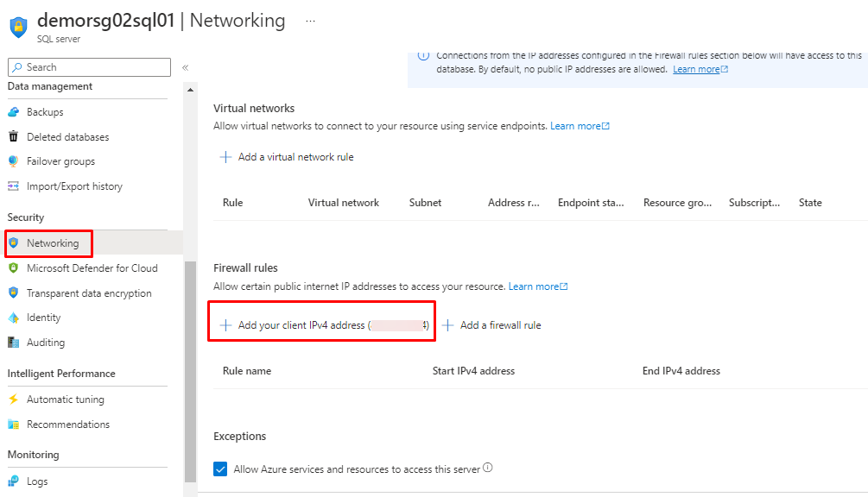The width and height of the screenshot is (868, 497).
Task: Click the Microsoft Defender for Cloud shield icon
Action: click(x=13, y=268)
